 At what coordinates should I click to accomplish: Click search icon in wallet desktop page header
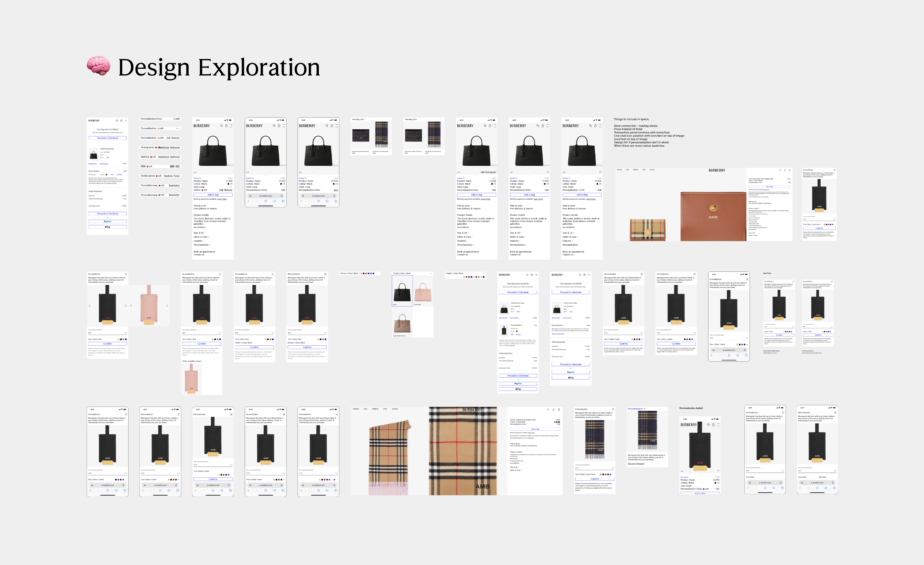coord(780,170)
